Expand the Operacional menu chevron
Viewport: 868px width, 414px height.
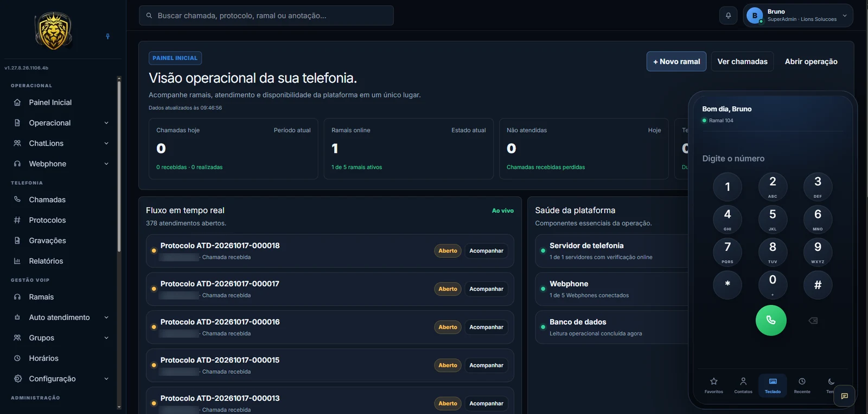click(106, 123)
